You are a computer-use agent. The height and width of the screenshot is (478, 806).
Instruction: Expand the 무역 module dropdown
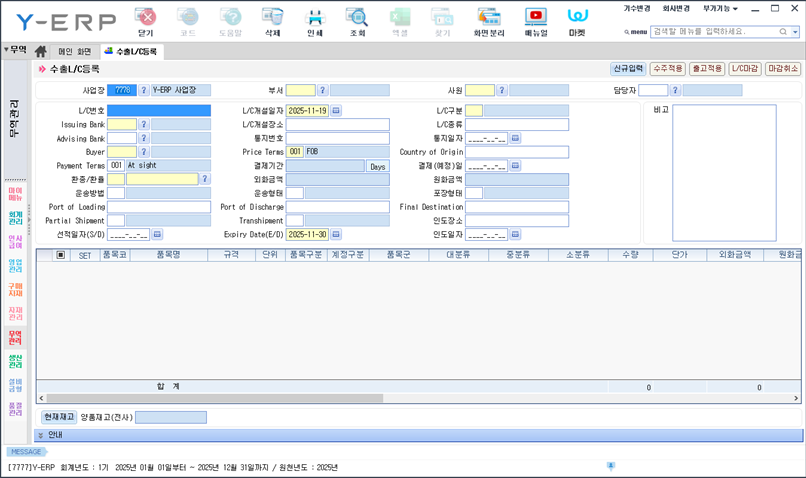(x=15, y=50)
